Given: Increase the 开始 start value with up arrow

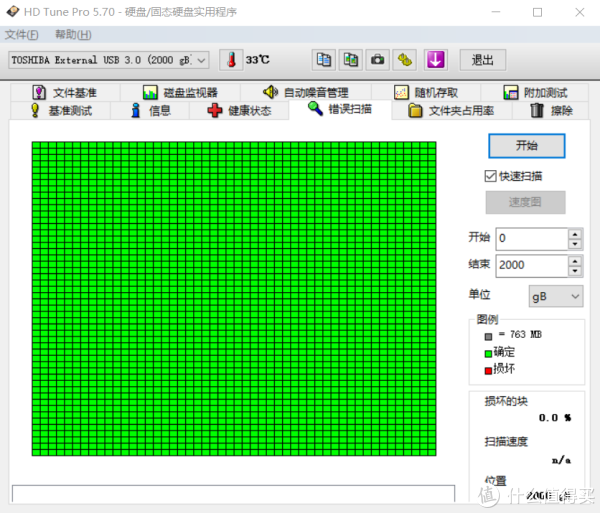Looking at the screenshot, I should tap(575, 234).
